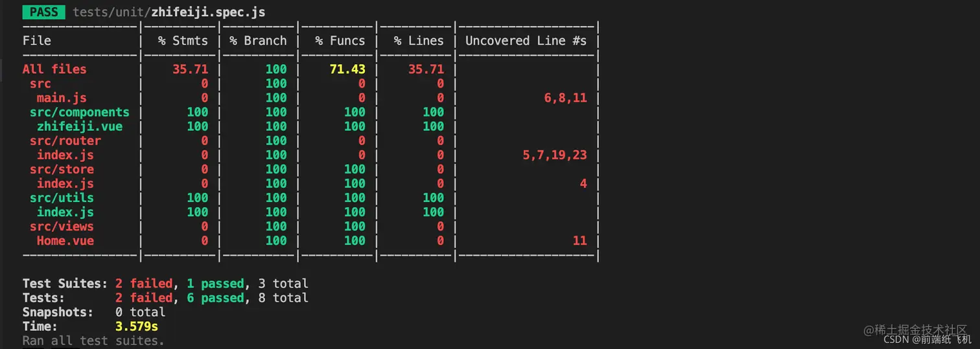Click main.js 0 statements value

205,98
